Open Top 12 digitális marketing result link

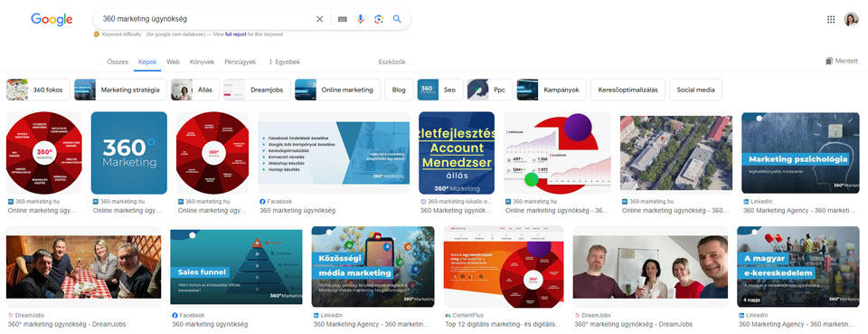click(x=504, y=324)
